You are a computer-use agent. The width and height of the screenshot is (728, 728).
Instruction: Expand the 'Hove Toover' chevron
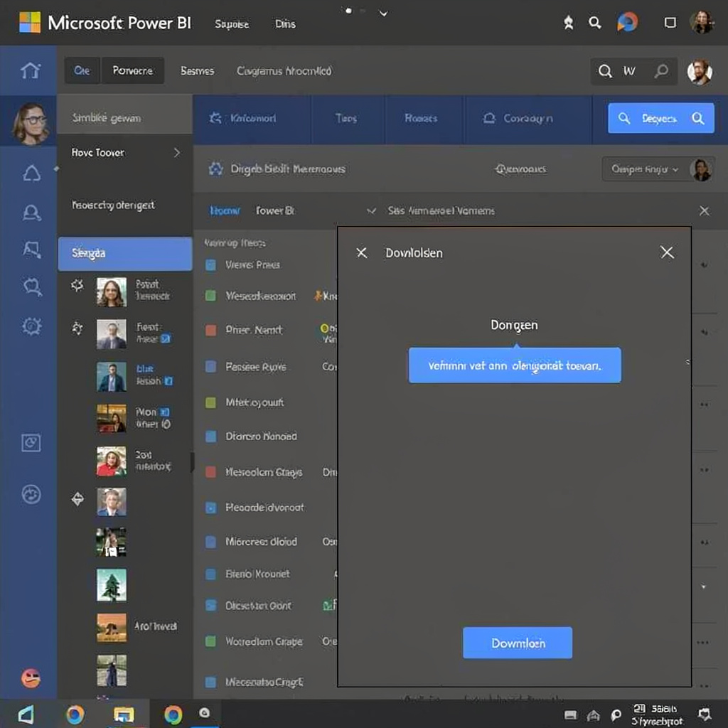coord(177,153)
